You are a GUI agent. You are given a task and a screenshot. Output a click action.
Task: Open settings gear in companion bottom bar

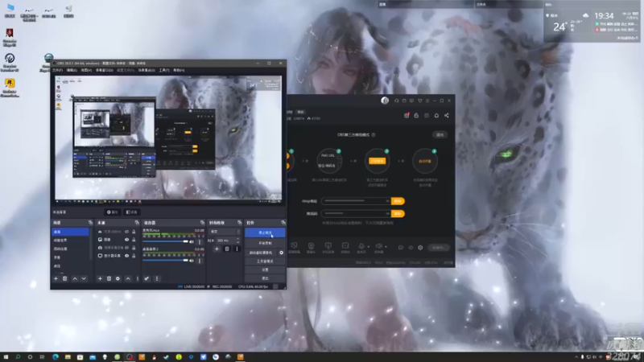click(x=420, y=248)
